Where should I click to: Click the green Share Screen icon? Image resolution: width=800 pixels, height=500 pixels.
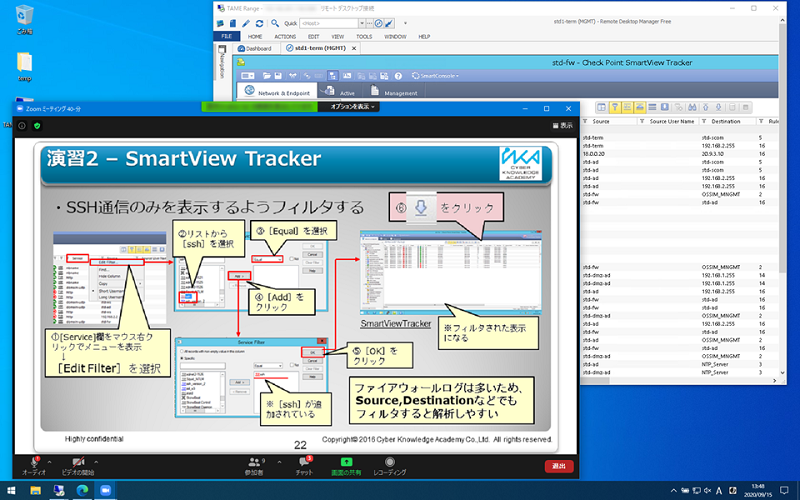(346, 461)
